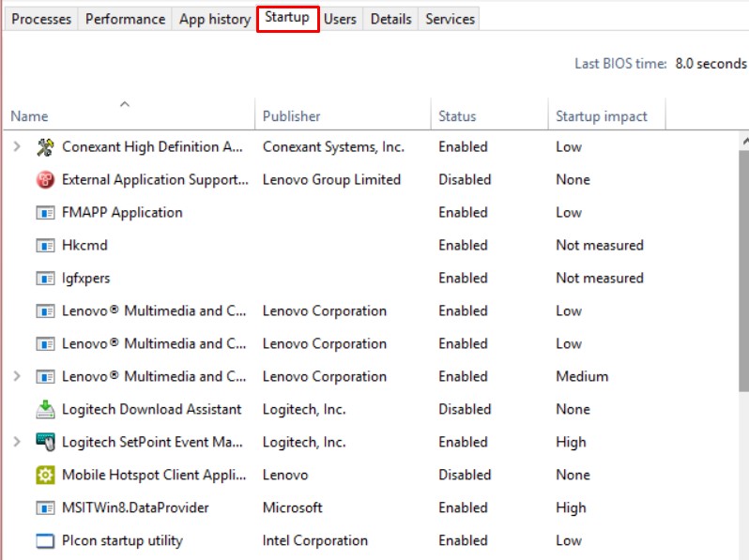
Task: Open the Details tab
Action: click(x=390, y=19)
